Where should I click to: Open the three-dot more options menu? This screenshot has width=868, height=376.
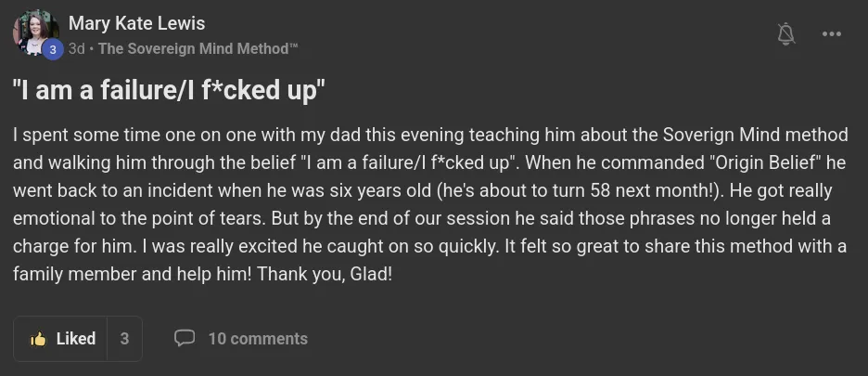click(832, 34)
